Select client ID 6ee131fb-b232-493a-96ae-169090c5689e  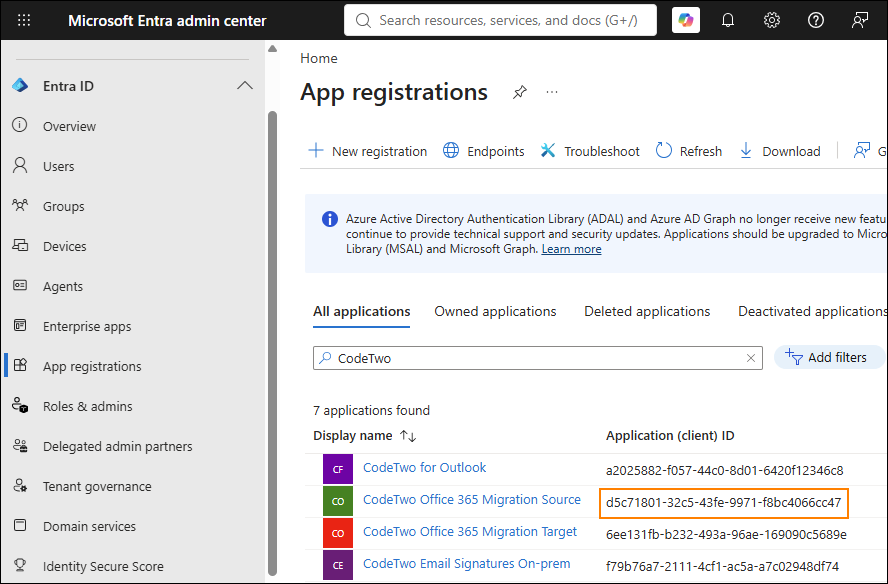tap(726, 534)
